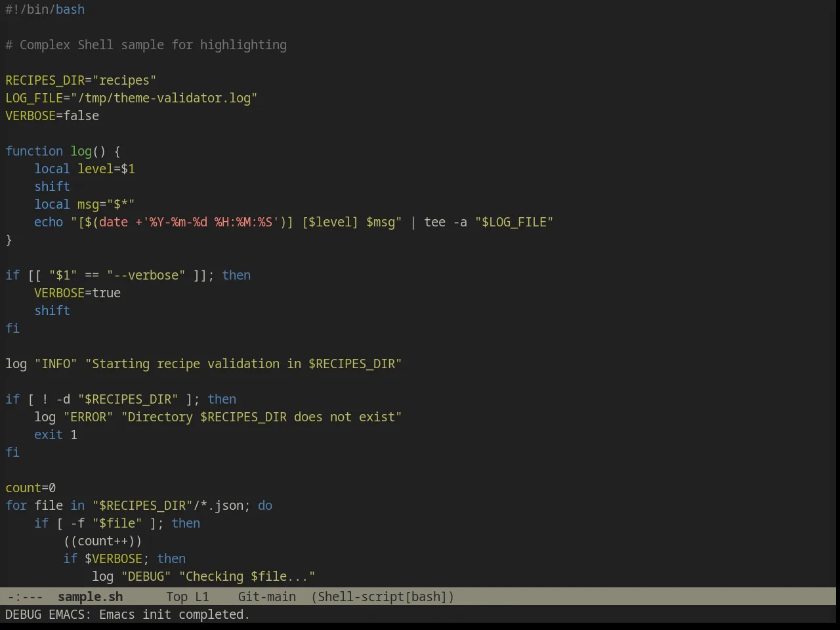
Task: Click the 'for' keyword in for file loop
Action: pos(16,505)
